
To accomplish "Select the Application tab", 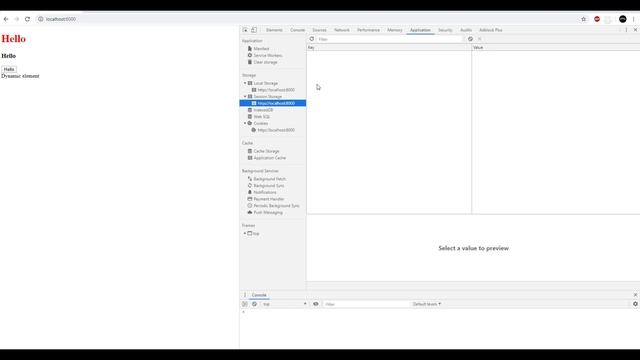I will (420, 30).
